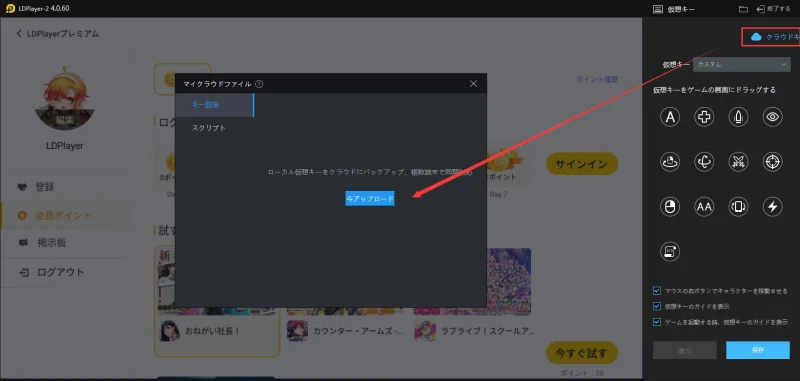800x381 pixels.
Task: Select the lightning bolt macro key icon
Action: pyautogui.click(x=772, y=207)
